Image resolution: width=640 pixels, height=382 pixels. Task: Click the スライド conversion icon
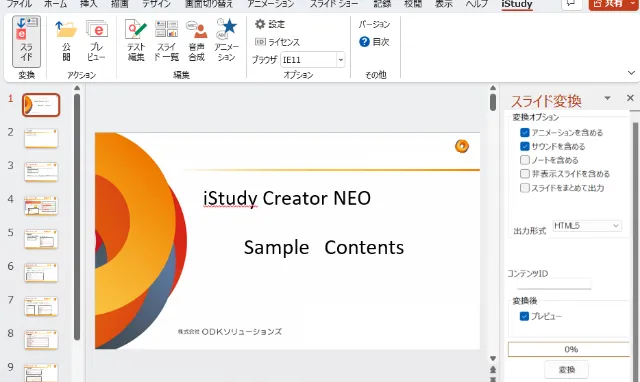pos(27,41)
